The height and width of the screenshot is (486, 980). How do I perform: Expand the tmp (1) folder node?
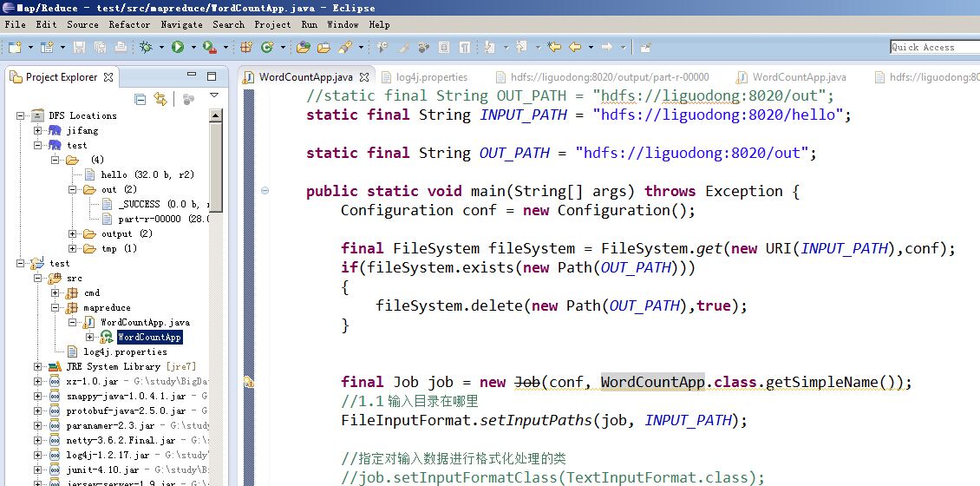click(x=73, y=248)
